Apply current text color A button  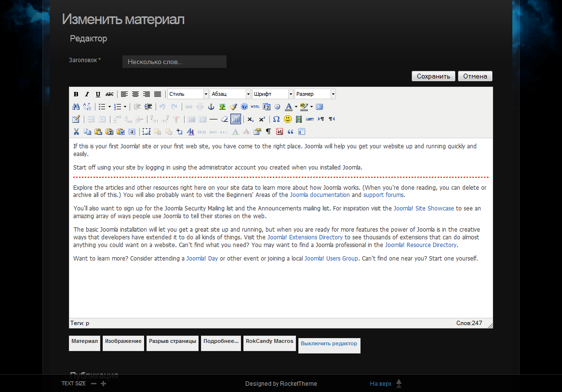point(289,107)
